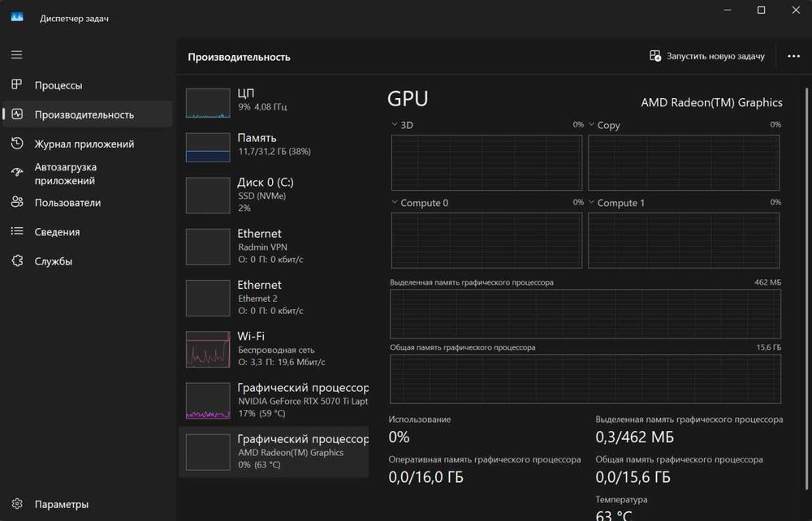Click the ЦП label text
This screenshot has width=812, height=521.
[245, 93]
